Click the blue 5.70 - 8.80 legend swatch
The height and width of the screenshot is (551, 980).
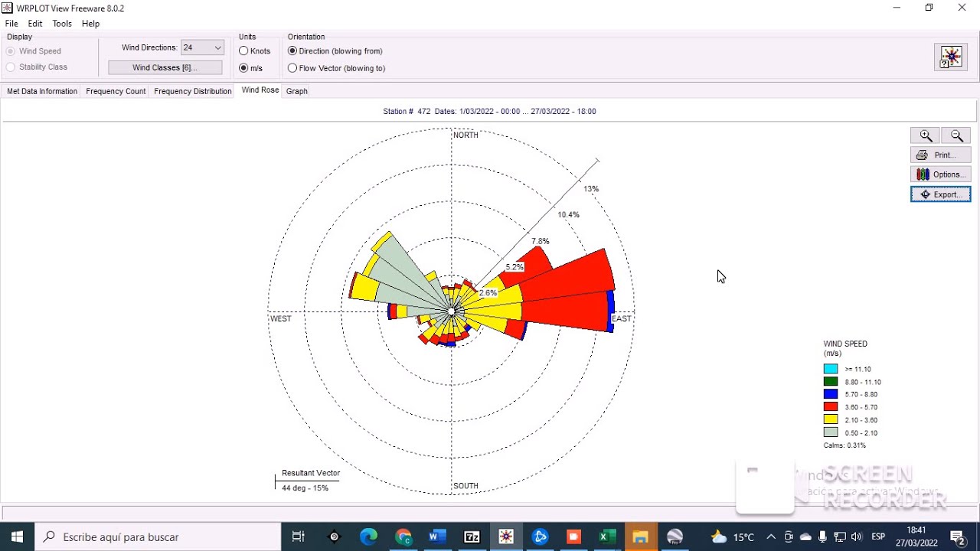(x=831, y=394)
